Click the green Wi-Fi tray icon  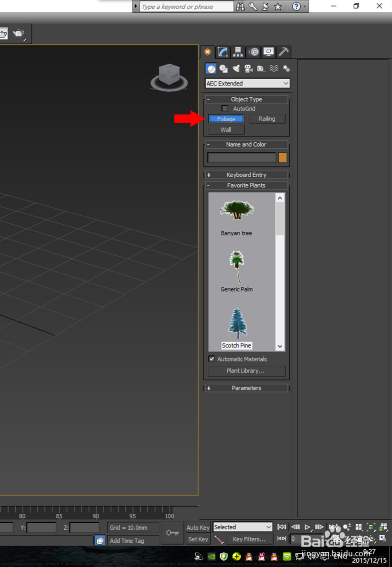tap(287, 556)
